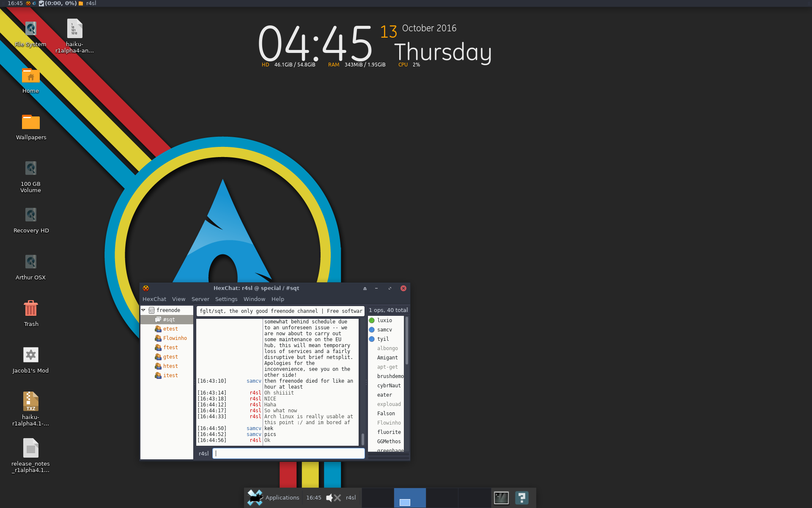Click the HexChat logo in window title bar

tap(146, 288)
